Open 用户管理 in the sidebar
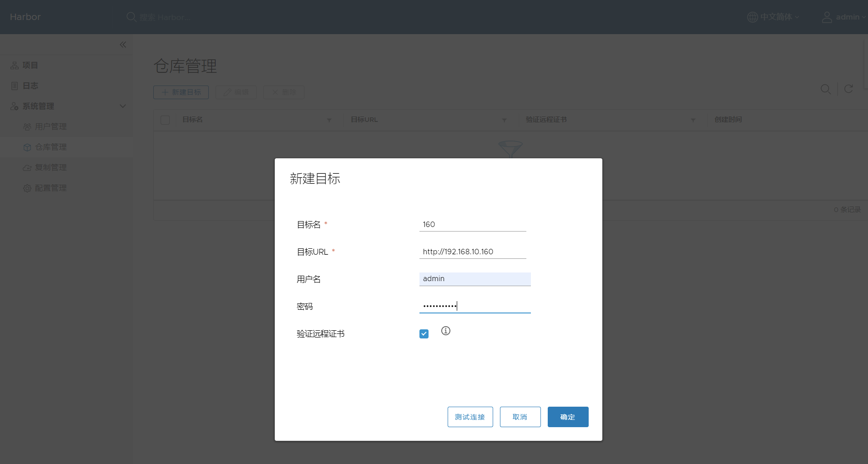This screenshot has height=464, width=868. [x=50, y=126]
